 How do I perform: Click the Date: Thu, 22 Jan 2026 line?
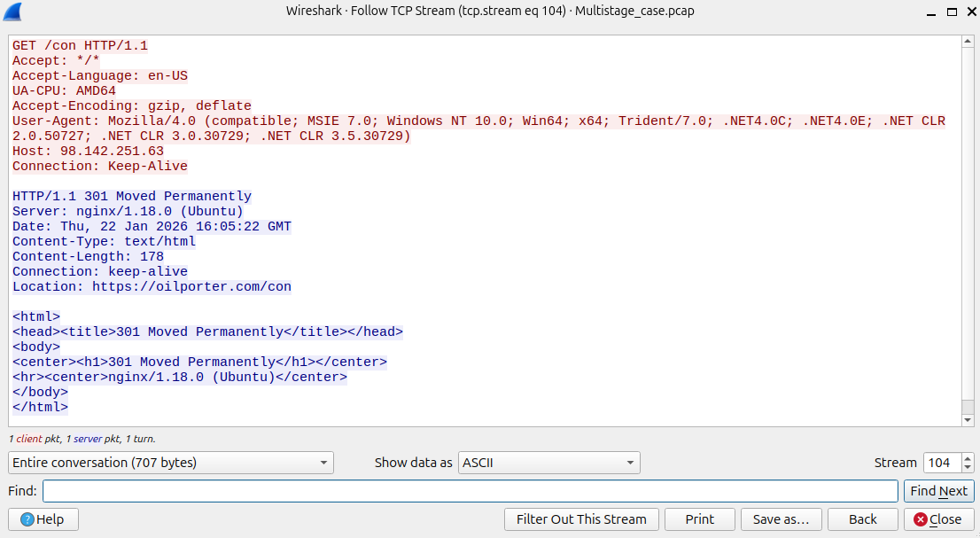(x=152, y=226)
